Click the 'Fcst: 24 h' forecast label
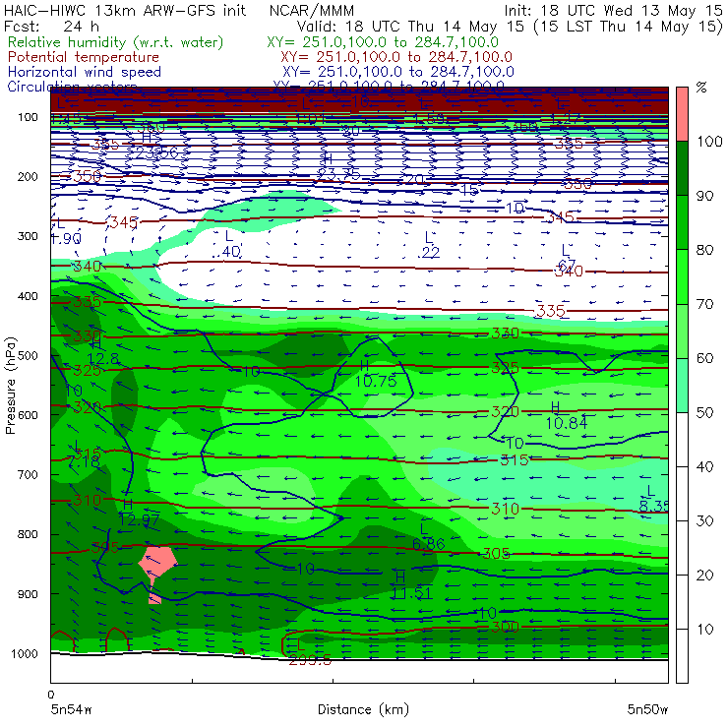The height and width of the screenshot is (728, 728). [x=51, y=26]
